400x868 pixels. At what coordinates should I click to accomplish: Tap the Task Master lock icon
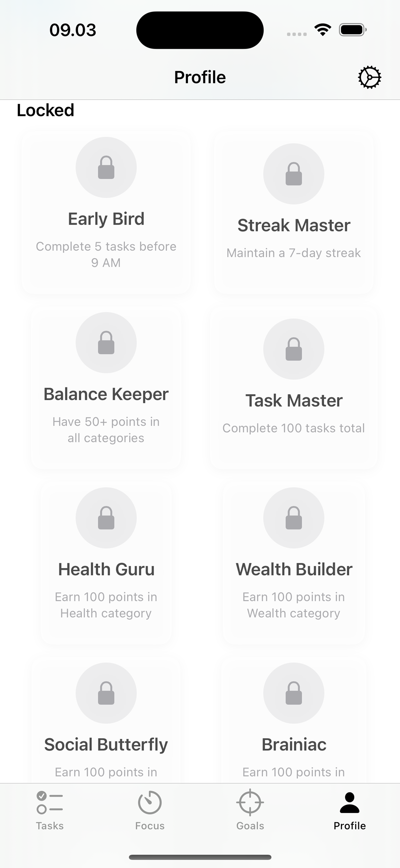(294, 349)
